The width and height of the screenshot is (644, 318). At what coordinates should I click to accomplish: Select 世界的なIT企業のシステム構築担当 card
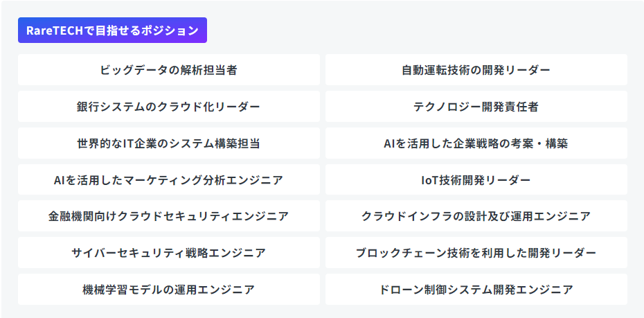[x=169, y=143]
